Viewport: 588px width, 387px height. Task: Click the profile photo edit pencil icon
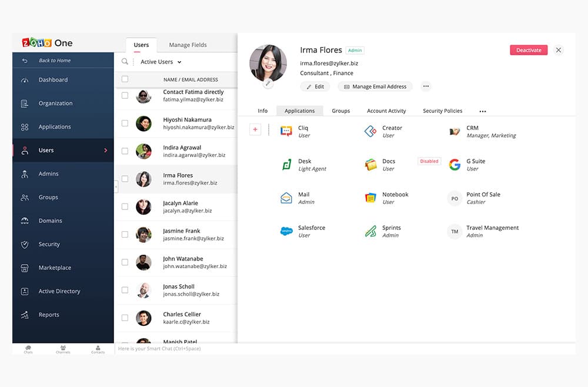click(x=268, y=84)
